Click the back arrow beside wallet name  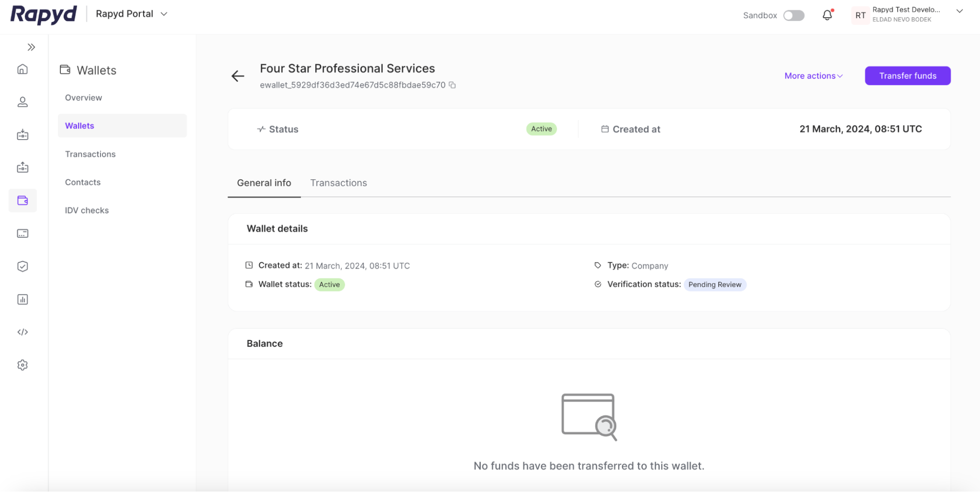(238, 76)
